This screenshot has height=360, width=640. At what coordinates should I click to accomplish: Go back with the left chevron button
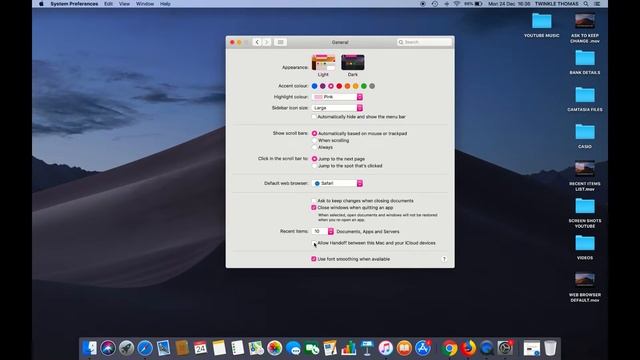pyautogui.click(x=257, y=42)
